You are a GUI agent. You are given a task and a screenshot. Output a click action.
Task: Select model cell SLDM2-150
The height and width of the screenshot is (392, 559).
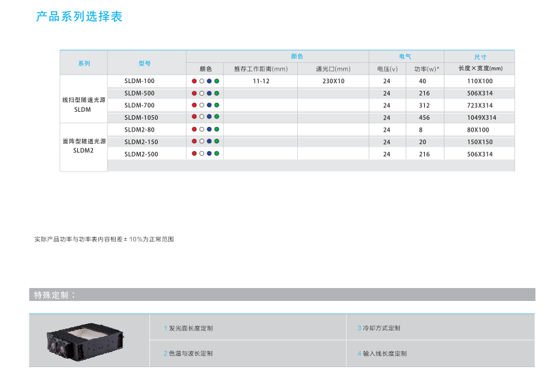point(141,142)
